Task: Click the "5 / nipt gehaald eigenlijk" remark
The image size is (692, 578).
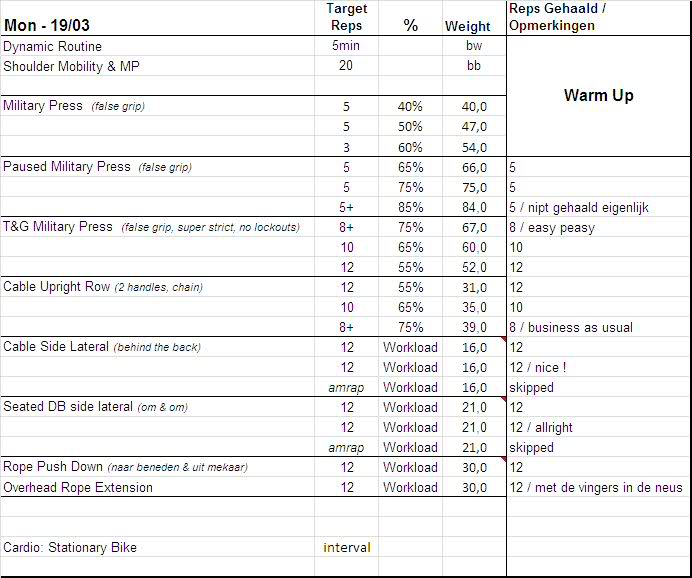Action: pos(579,208)
